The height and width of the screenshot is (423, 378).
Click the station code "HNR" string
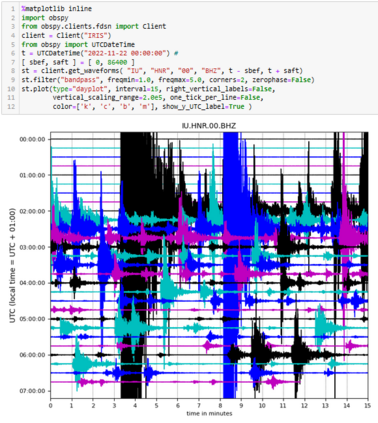tap(160, 71)
